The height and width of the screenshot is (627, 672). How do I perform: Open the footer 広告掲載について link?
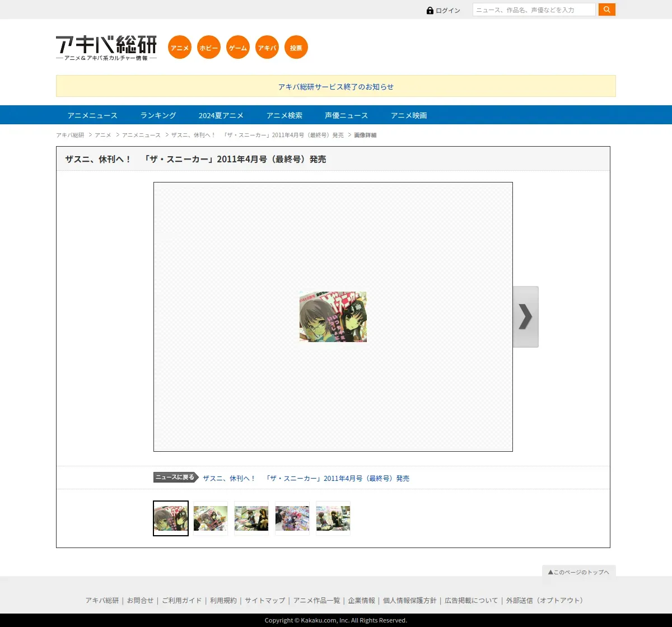coord(471,600)
